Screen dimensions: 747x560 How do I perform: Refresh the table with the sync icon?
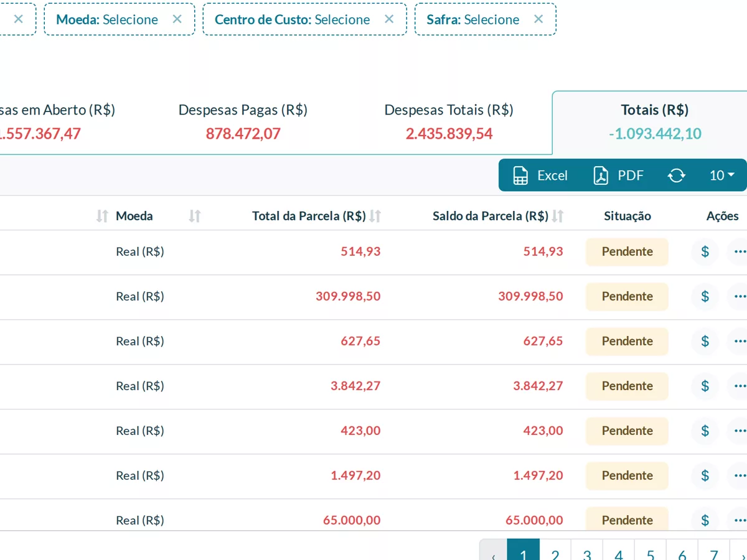677,175
